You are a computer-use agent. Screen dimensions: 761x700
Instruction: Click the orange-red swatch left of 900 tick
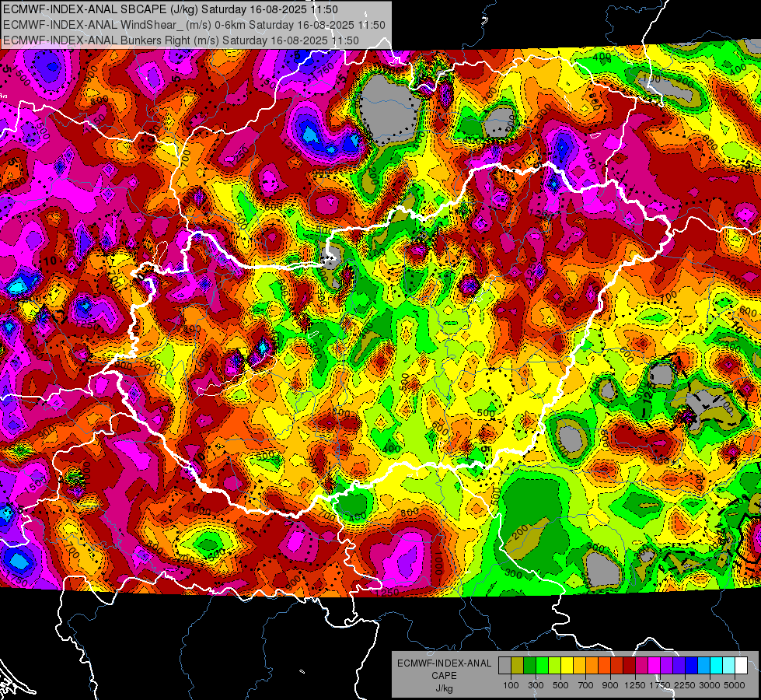pos(604,665)
